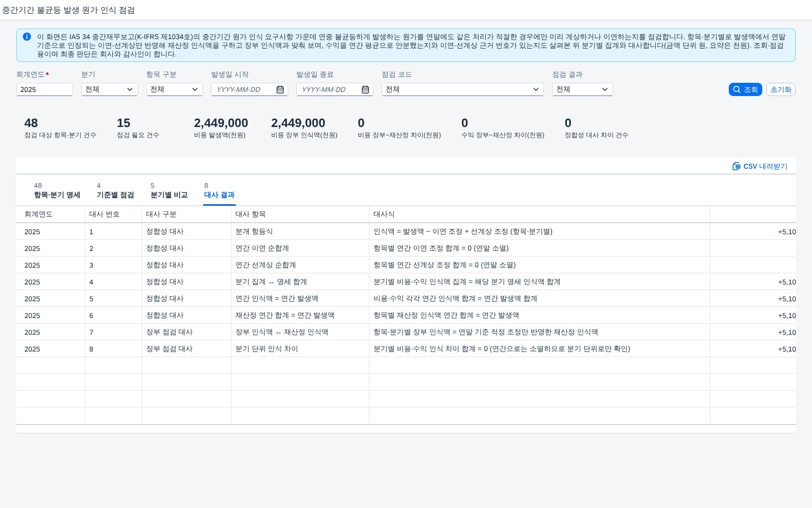Switch to the 분기별 비교 tab
Viewport: 812px width, 508px height.
[x=169, y=190]
